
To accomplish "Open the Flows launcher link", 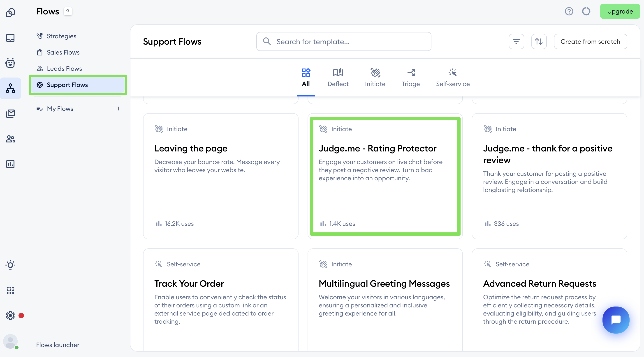I will (x=58, y=345).
